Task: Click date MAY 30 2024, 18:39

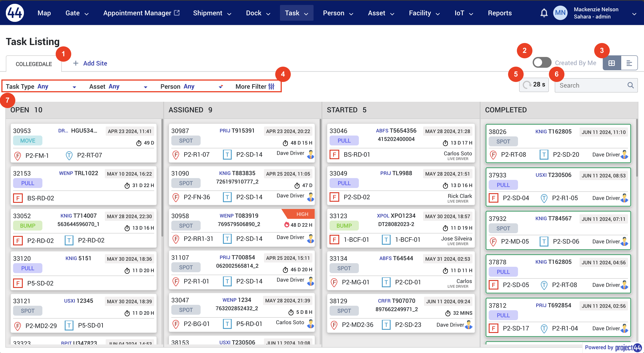Action: (129, 301)
